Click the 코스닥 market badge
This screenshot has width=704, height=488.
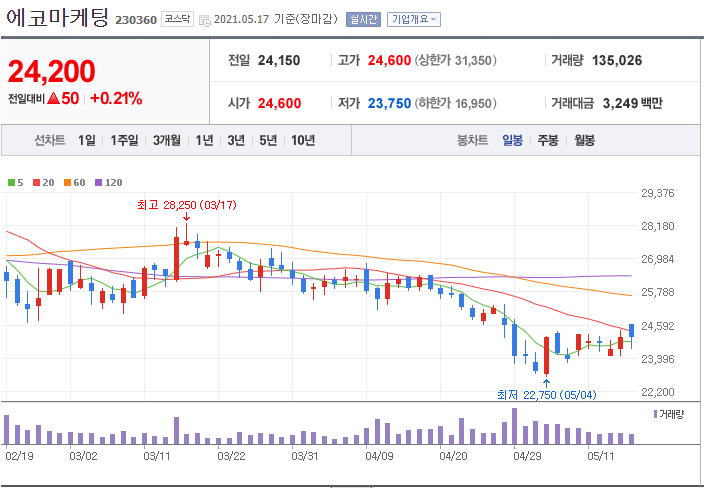click(177, 19)
